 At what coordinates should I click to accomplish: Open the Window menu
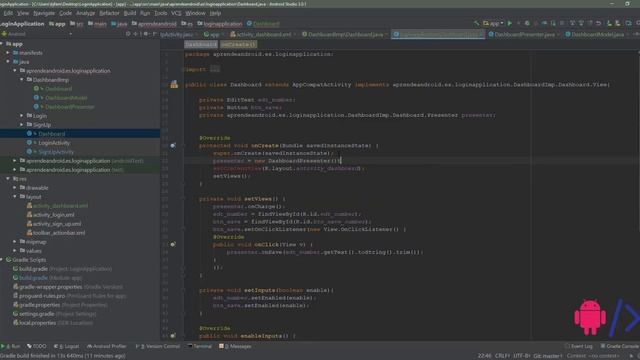(196, 13)
